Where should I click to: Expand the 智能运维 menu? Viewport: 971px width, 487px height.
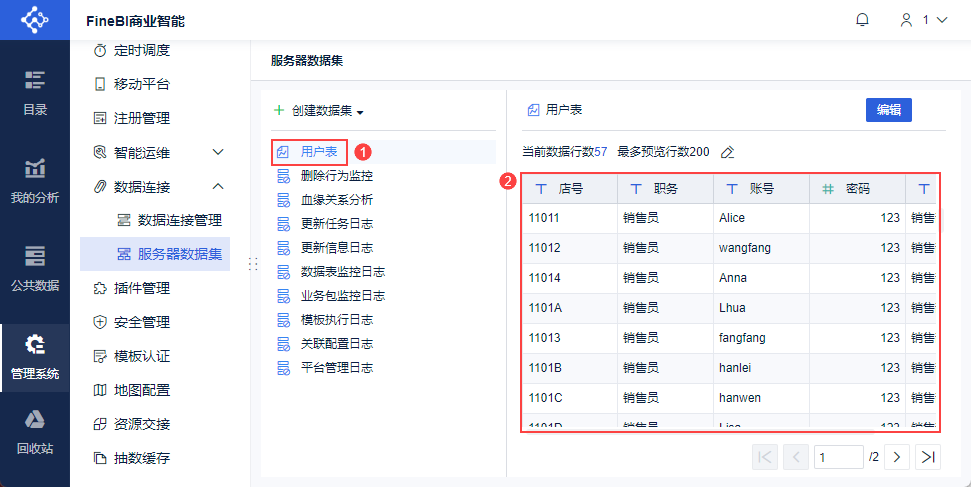218,153
